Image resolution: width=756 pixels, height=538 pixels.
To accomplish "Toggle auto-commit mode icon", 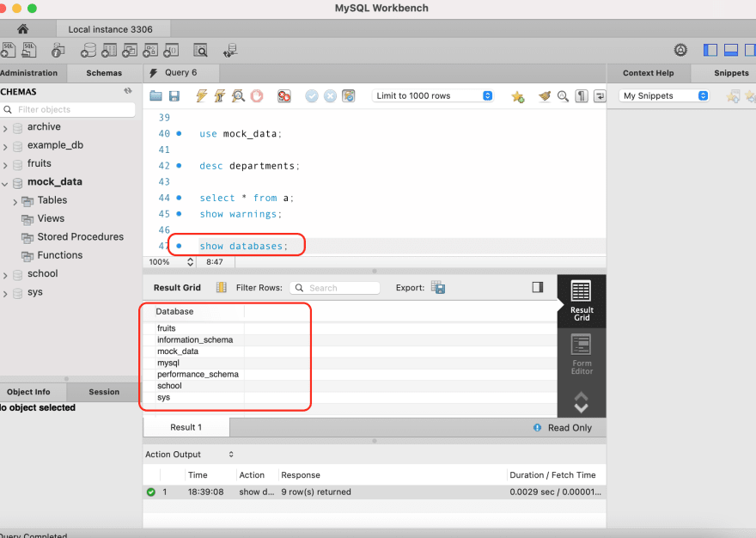I will pyautogui.click(x=349, y=96).
